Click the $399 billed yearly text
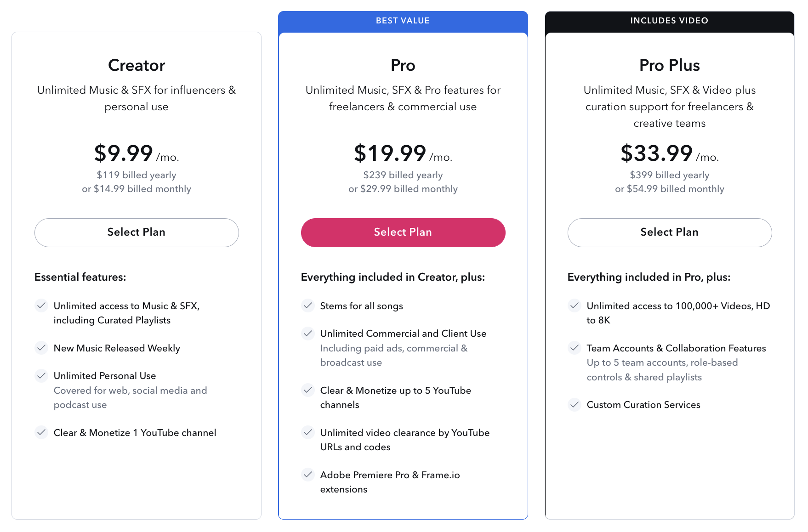The width and height of the screenshot is (808, 532). coord(669,175)
